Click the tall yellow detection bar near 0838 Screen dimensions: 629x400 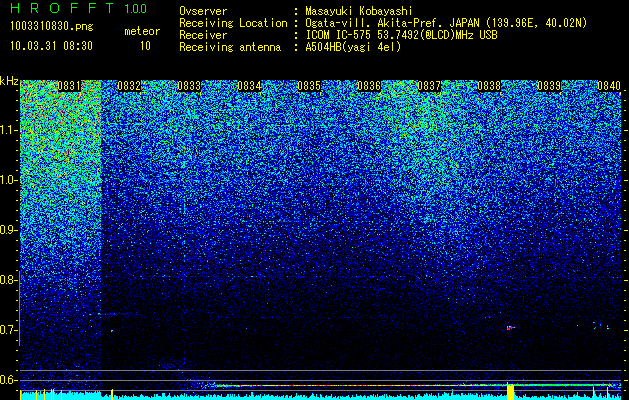pyautogui.click(x=511, y=391)
